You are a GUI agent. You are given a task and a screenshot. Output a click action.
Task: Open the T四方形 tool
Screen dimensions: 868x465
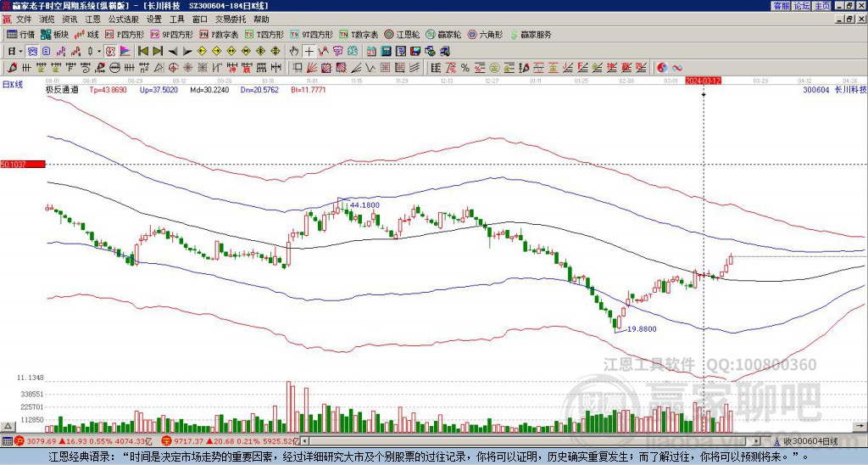pyautogui.click(x=264, y=34)
